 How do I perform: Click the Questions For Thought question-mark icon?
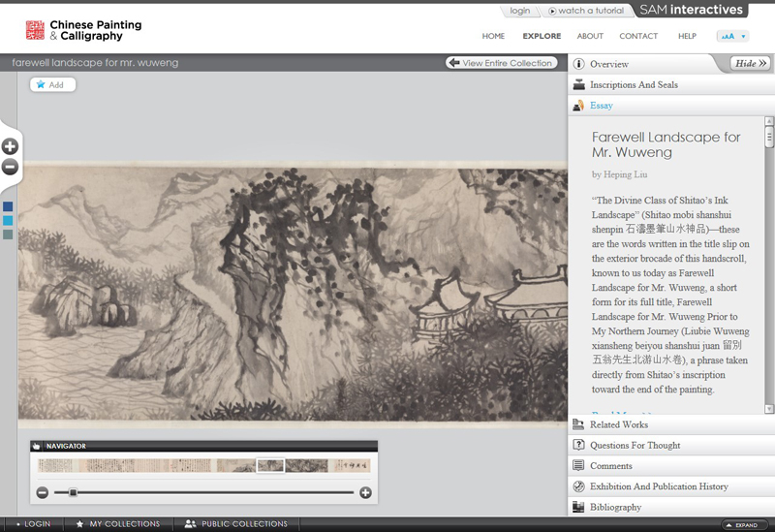[578, 445]
